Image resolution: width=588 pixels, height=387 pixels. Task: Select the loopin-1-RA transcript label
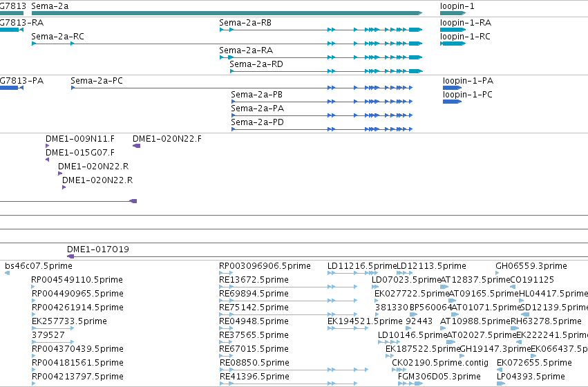(466, 23)
